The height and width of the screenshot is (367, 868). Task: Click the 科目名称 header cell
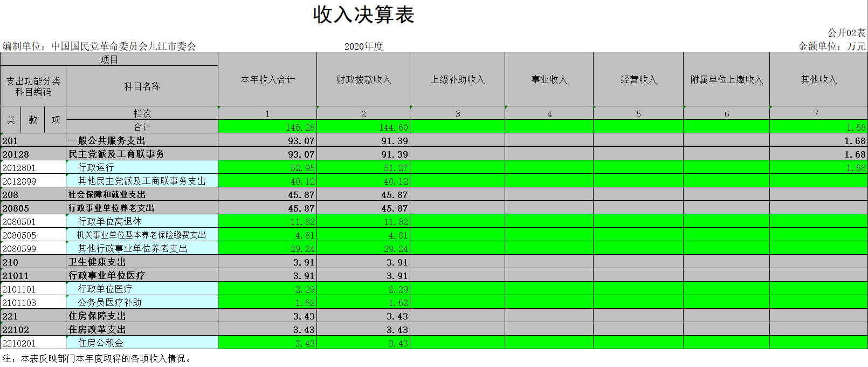tap(142, 86)
